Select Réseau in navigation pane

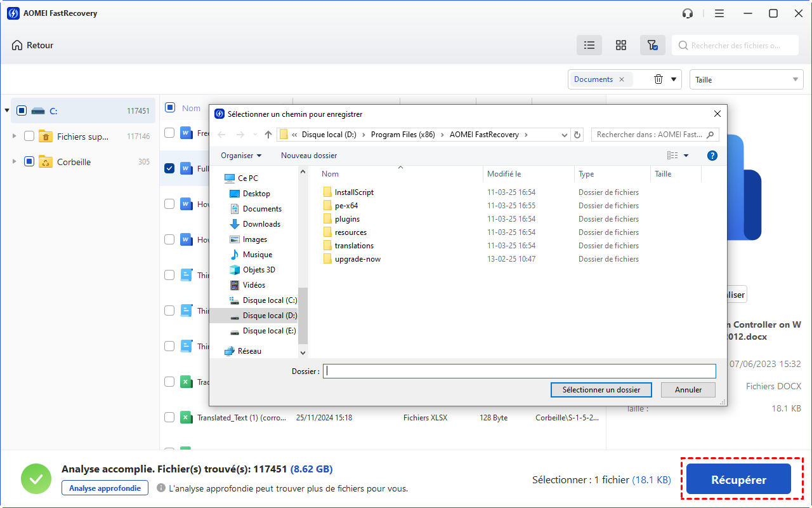coord(249,351)
